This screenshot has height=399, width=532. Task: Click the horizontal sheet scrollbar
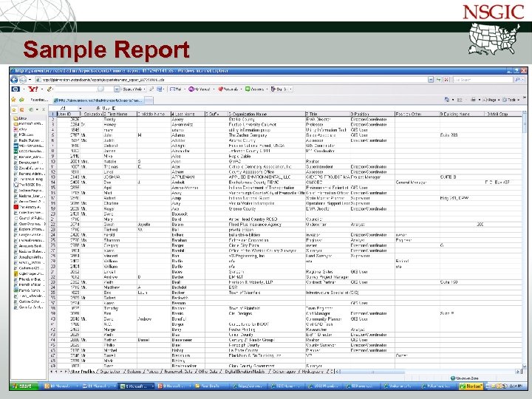(x=428, y=372)
